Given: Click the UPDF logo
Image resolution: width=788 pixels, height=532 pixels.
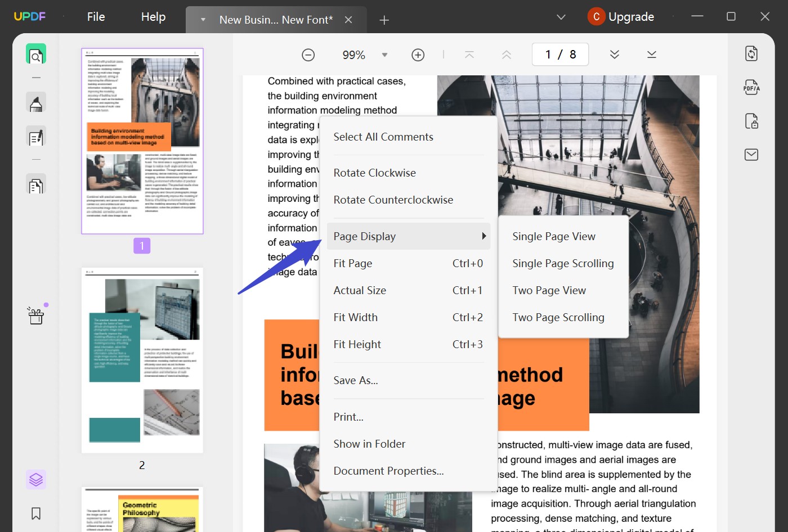Looking at the screenshot, I should (x=30, y=16).
